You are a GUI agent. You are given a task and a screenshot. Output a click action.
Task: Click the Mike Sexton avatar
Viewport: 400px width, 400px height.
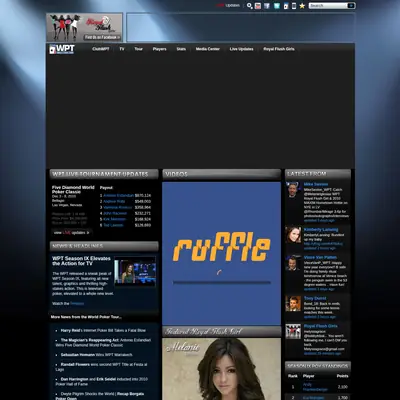pos(293,190)
